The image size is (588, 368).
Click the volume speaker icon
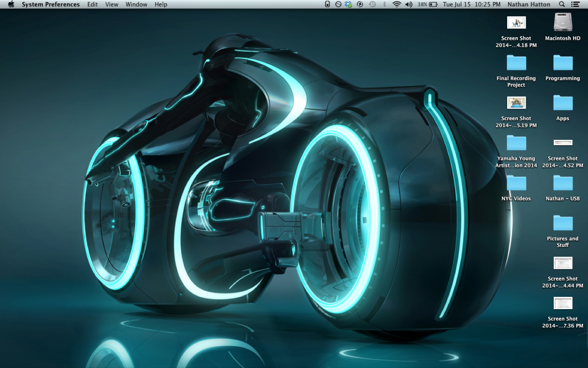click(409, 4)
